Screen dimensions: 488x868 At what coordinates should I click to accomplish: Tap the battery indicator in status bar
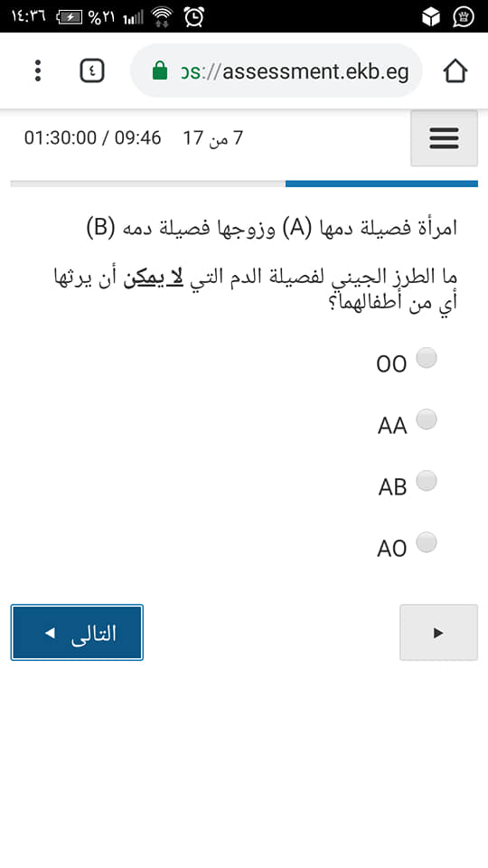(69, 18)
